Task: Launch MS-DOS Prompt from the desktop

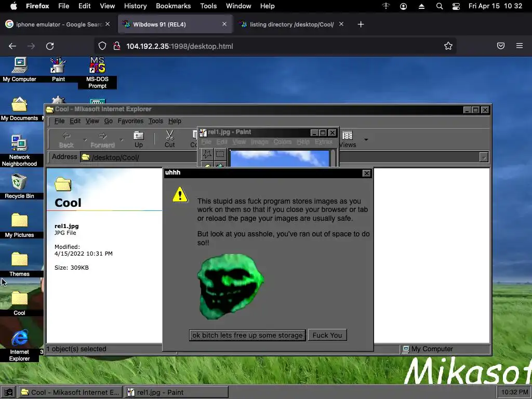Action: pos(97,73)
